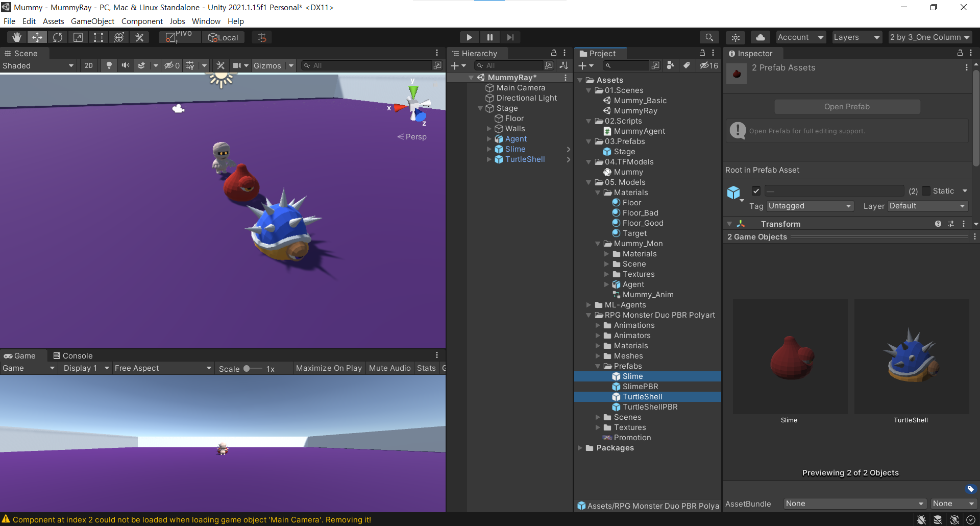Toggle scene effects (skybox, fog)
The height and width of the screenshot is (526, 980).
(141, 65)
